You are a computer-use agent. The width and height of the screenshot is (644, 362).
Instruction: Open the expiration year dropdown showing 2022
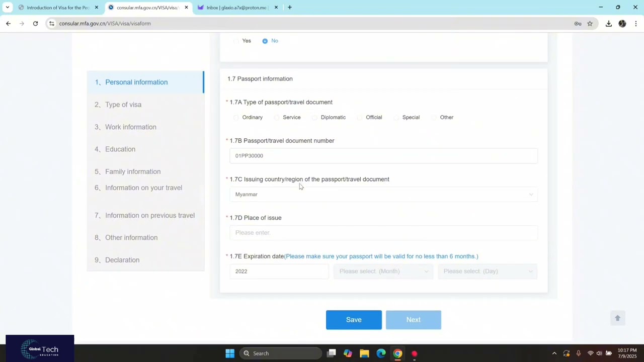click(279, 271)
